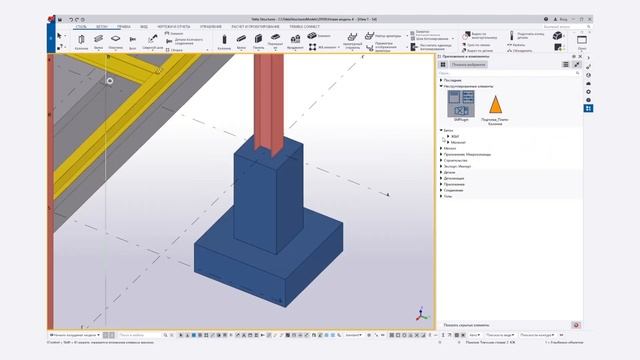Click the coordinate axes icon in the 3D view

422,314
